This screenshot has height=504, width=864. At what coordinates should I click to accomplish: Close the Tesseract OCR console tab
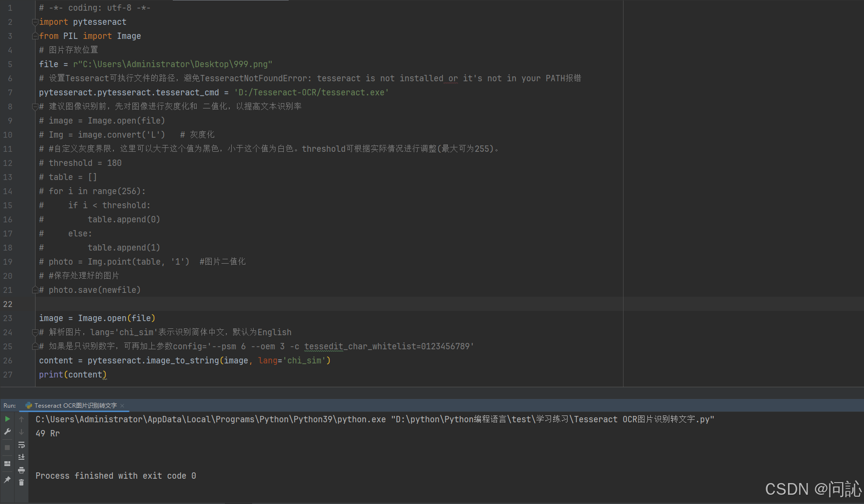pos(122,405)
